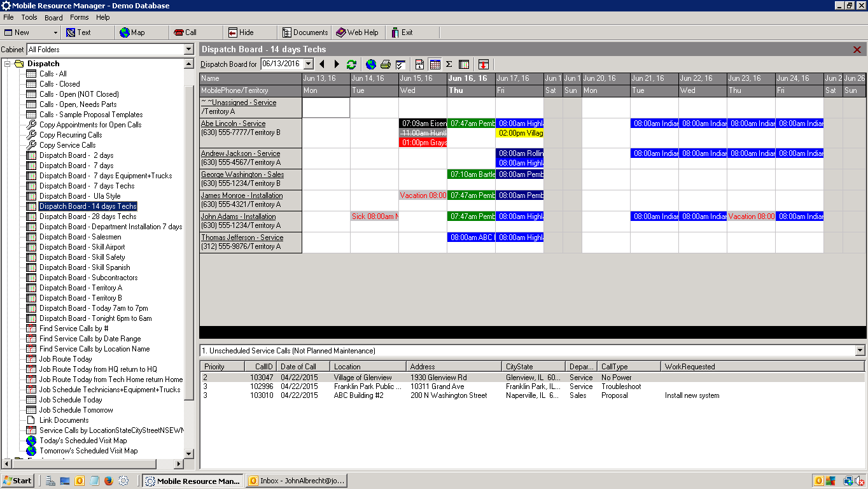Select John Adams Sick 08:00am entry
Screen dimensions: 868x489
point(375,216)
